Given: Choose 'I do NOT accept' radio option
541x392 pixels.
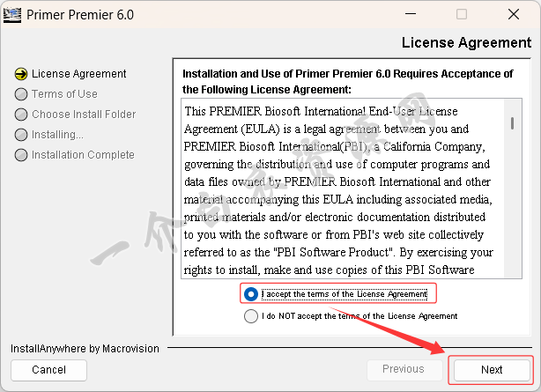Looking at the screenshot, I should pyautogui.click(x=252, y=315).
